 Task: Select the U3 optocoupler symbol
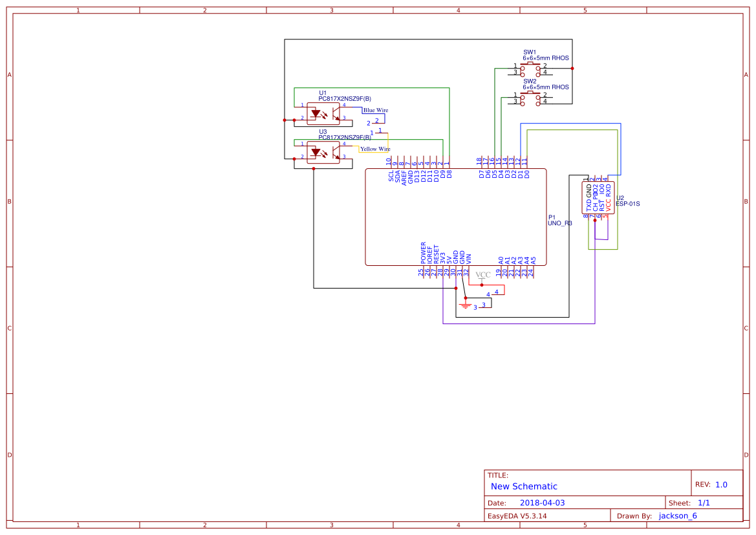(x=323, y=153)
